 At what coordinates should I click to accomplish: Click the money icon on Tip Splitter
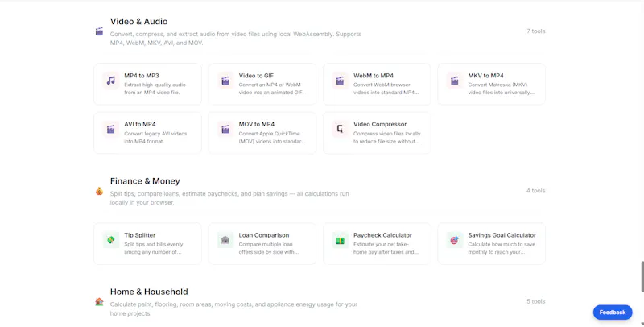(x=111, y=240)
